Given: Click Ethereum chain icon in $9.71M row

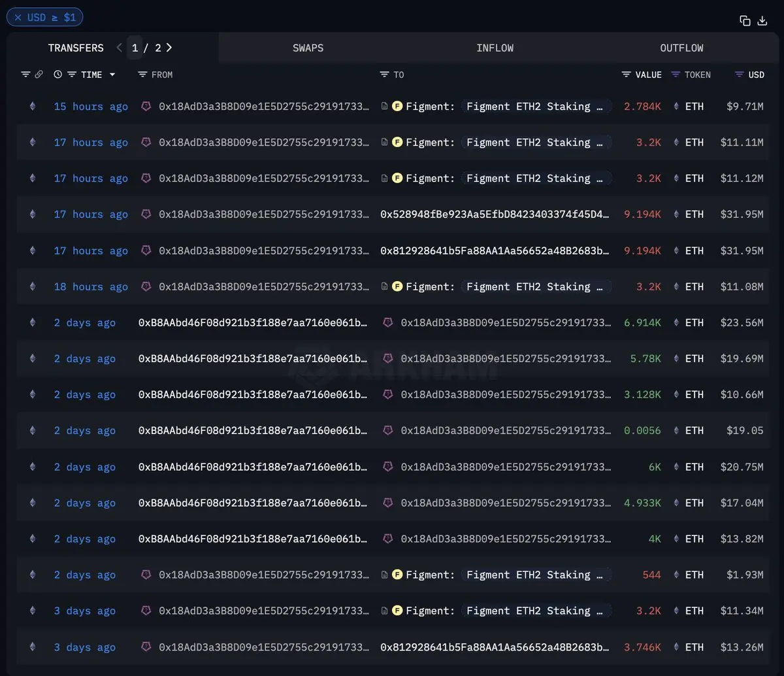Looking at the screenshot, I should (x=32, y=106).
